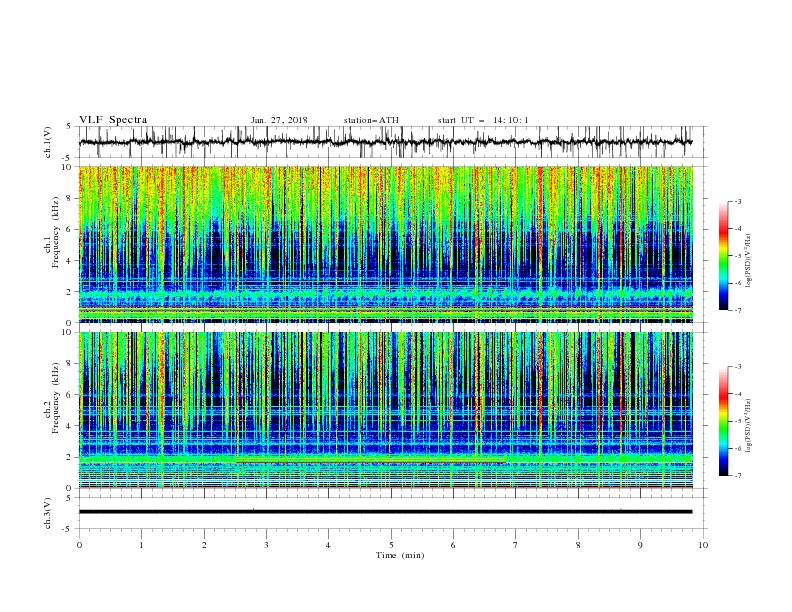Click the 'VLF Spectra' plot title

tap(113, 120)
